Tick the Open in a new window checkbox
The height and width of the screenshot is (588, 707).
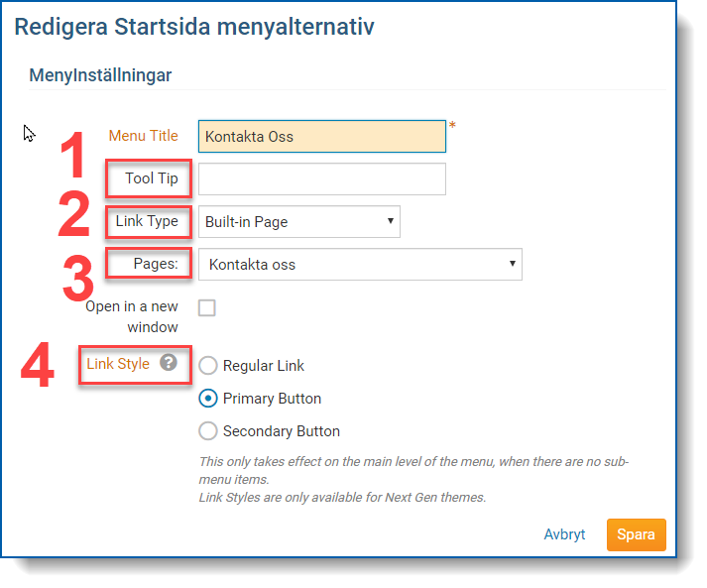click(x=207, y=308)
